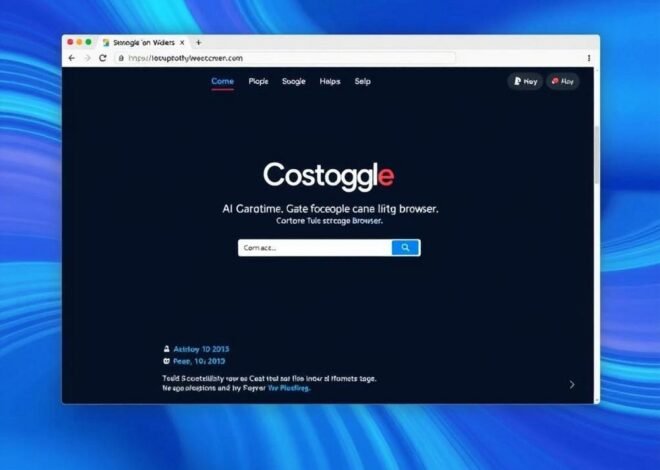Go back with the browser back arrow

72,58
